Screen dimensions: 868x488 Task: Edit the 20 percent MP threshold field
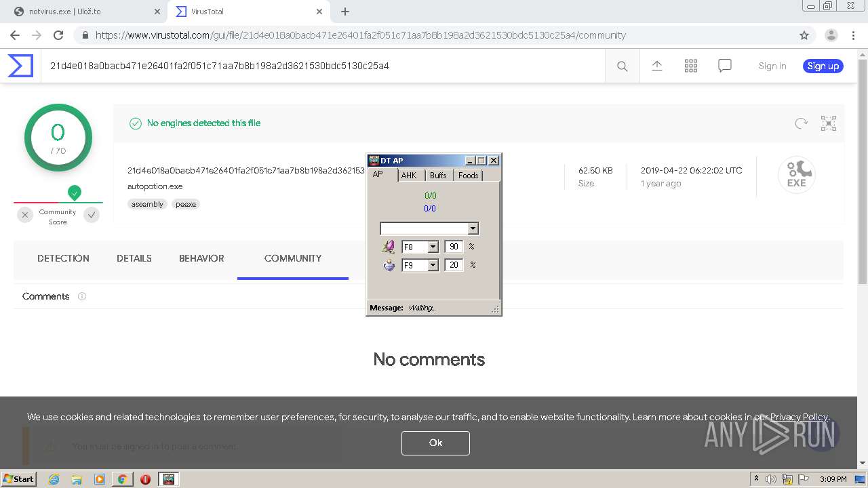tap(454, 265)
